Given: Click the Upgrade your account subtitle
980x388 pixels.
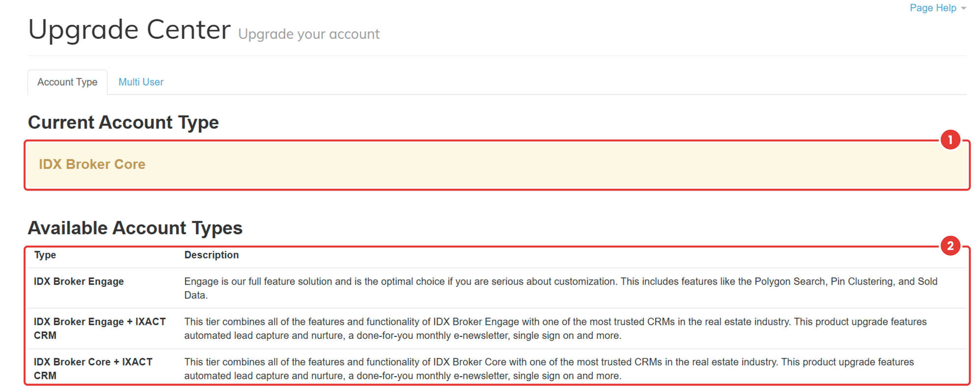Looking at the screenshot, I should 309,34.
